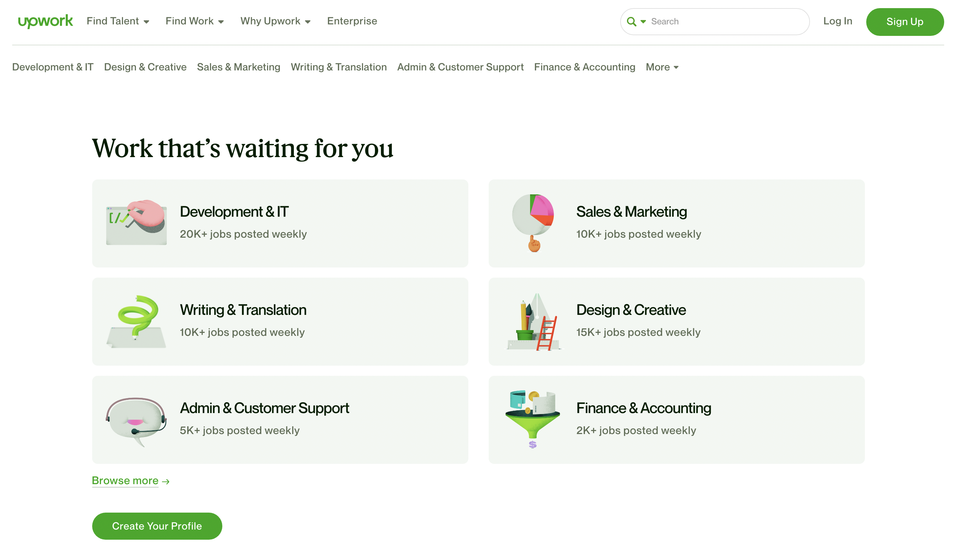Click the Enterprise menu item
The image size is (953, 560).
pos(352,21)
